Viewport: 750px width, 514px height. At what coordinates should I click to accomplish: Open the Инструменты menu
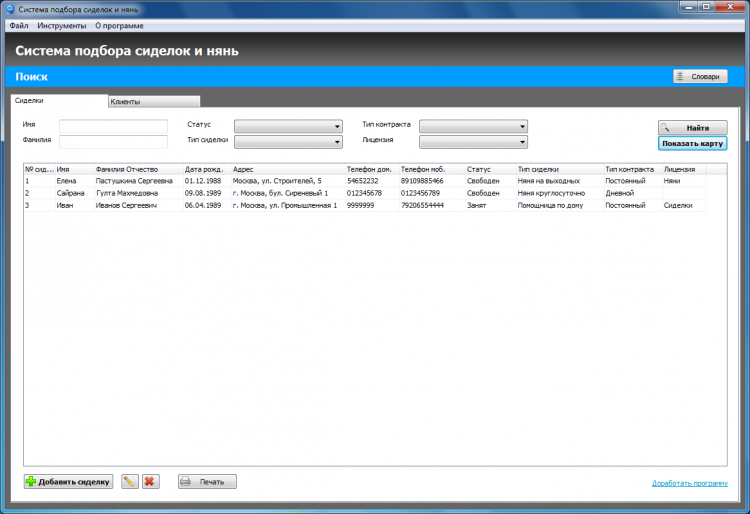pos(62,26)
